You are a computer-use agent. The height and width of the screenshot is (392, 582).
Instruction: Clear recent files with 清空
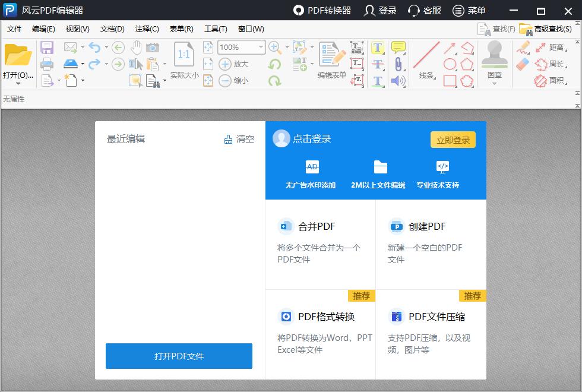pos(243,138)
